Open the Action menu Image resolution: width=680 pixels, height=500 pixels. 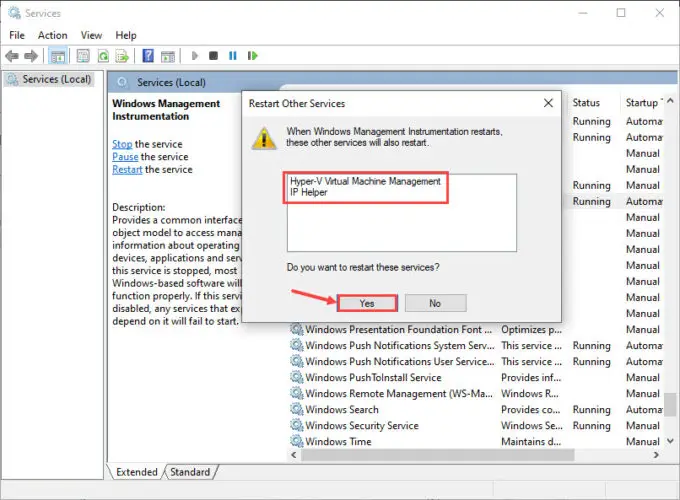52,35
